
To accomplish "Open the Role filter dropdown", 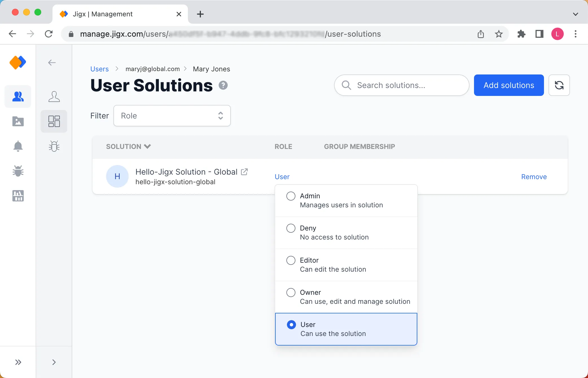I will coord(172,116).
